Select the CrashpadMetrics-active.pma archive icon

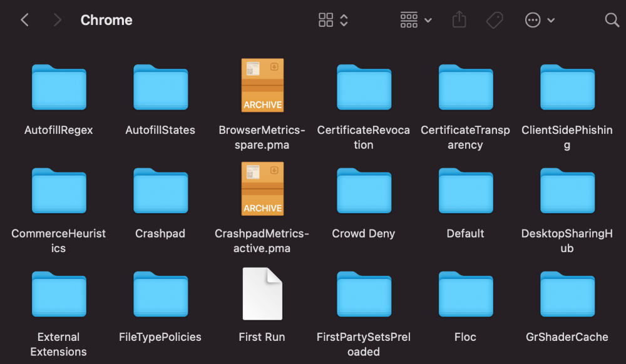tap(262, 189)
